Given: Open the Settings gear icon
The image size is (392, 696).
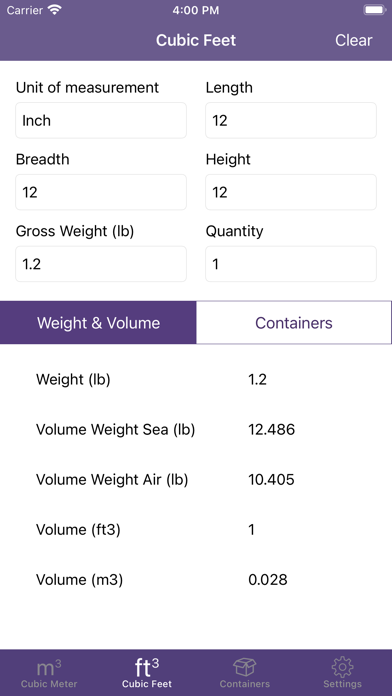Looking at the screenshot, I should (x=342, y=667).
